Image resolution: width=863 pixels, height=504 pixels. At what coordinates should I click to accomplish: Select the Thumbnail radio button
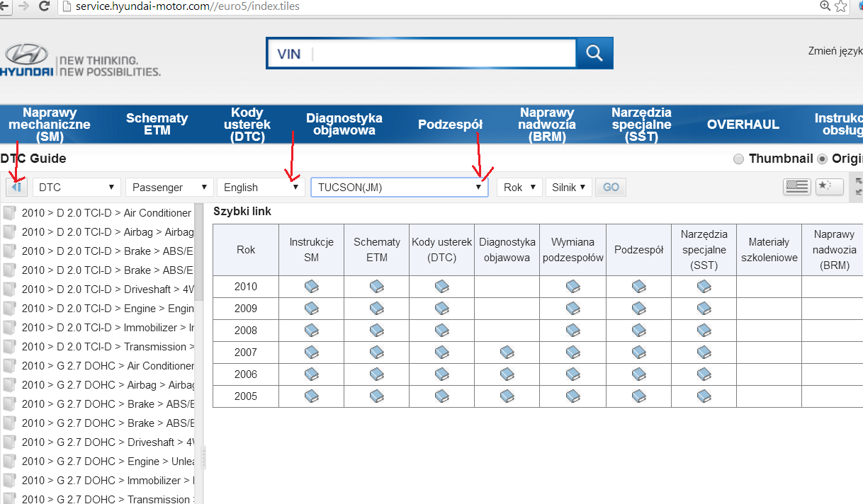click(x=738, y=159)
